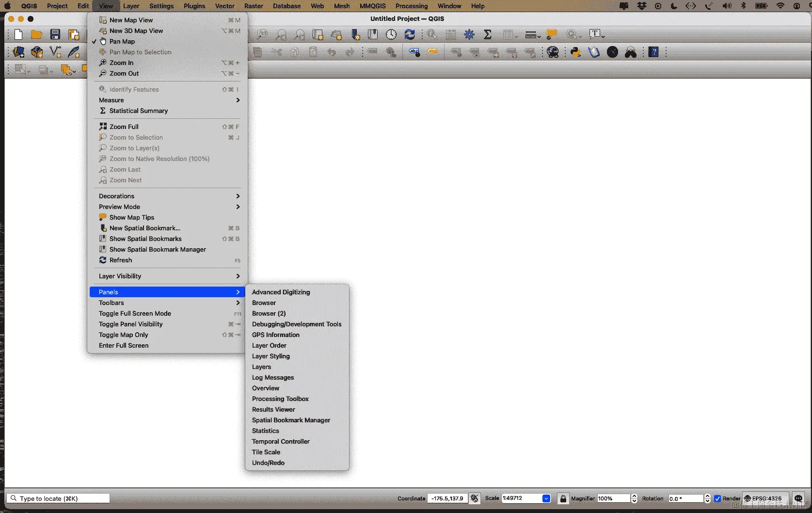The image size is (812, 513).
Task: Click the Layer Labeling Options icon
Action: pos(414,52)
